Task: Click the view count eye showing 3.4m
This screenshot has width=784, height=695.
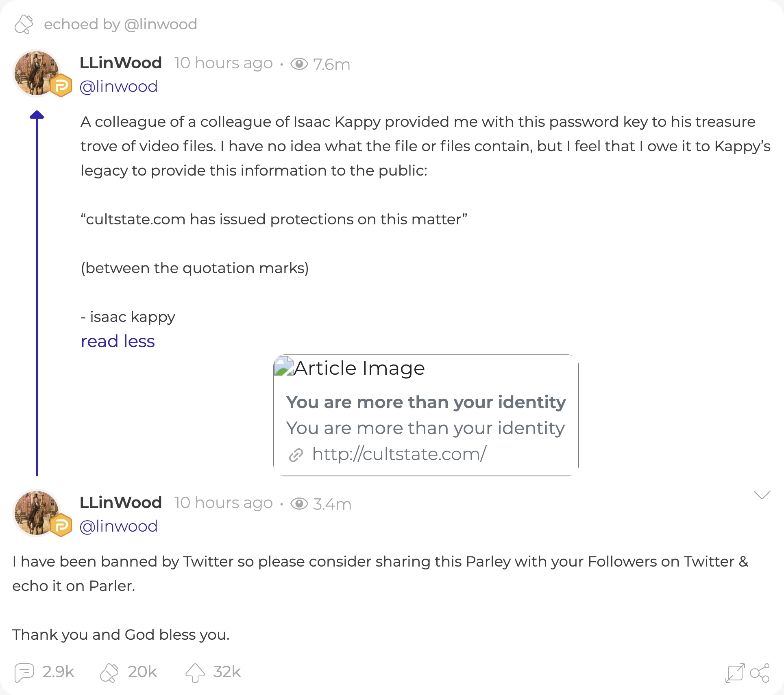Action: (x=299, y=504)
